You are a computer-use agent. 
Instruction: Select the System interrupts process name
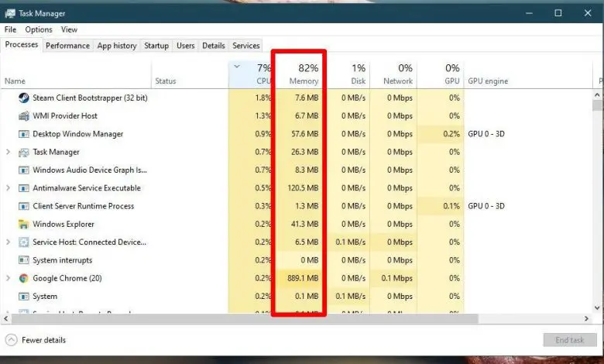pyautogui.click(x=63, y=260)
